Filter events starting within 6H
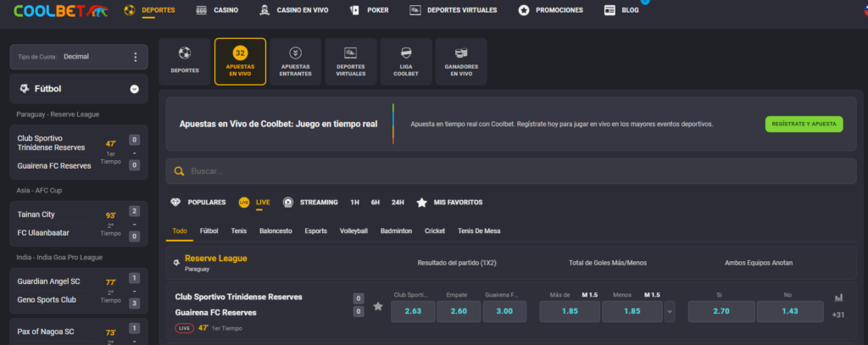This screenshot has width=868, height=345. click(x=376, y=203)
